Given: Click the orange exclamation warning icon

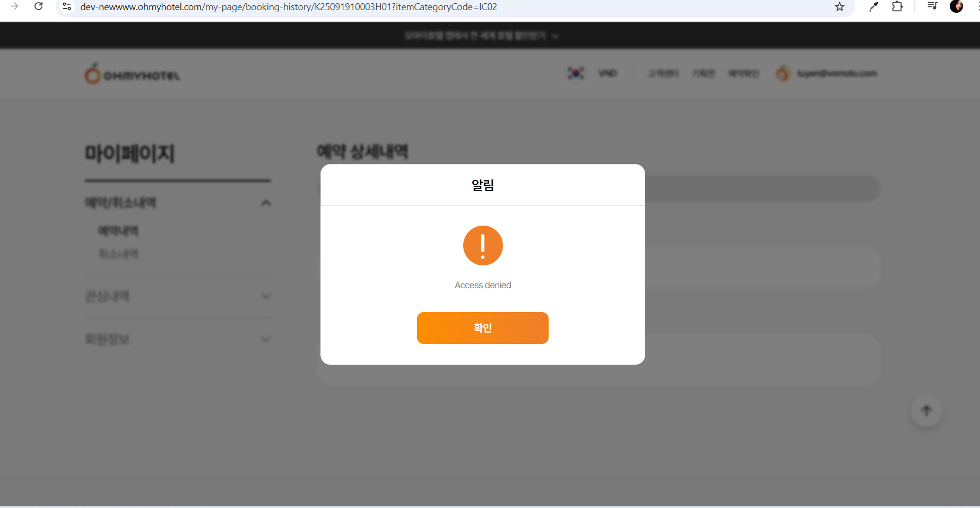Looking at the screenshot, I should pyautogui.click(x=483, y=245).
